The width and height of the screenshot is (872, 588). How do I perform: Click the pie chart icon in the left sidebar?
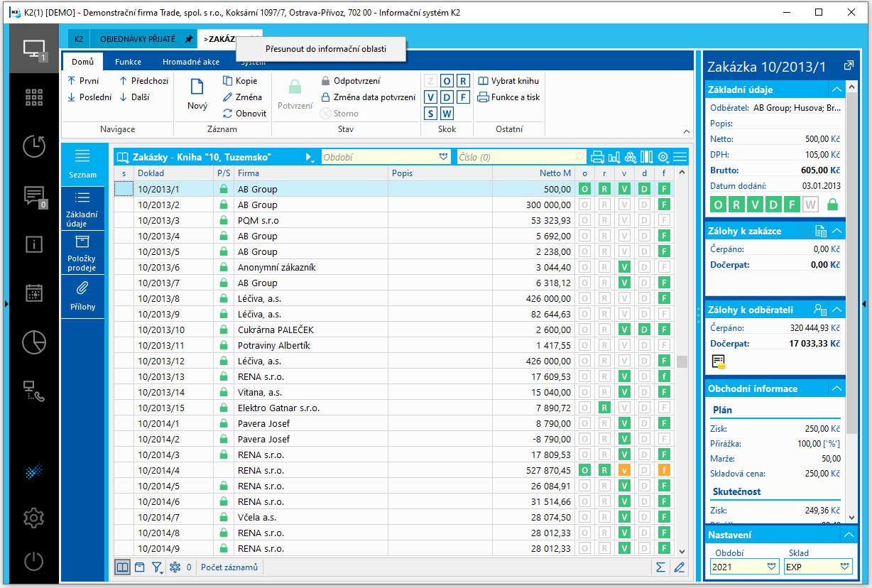pyautogui.click(x=33, y=342)
